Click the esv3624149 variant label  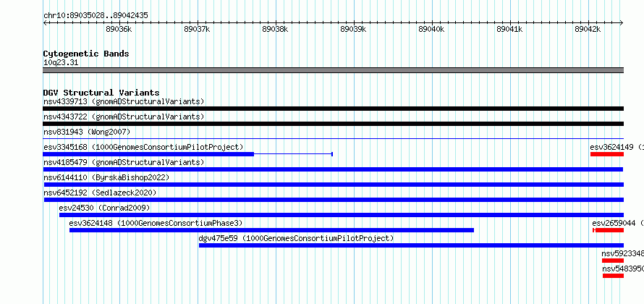click(x=617, y=147)
